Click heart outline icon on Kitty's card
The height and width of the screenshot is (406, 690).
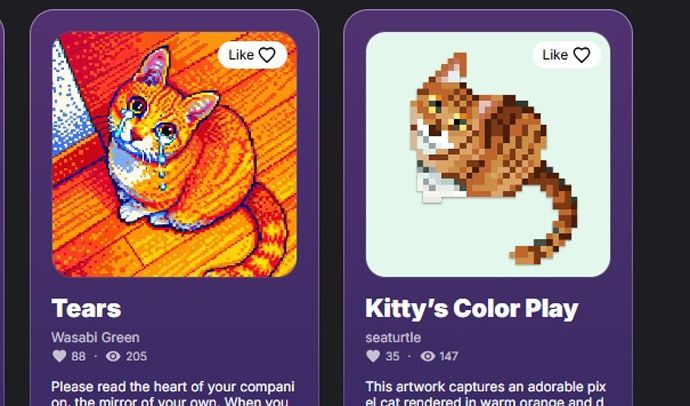click(581, 55)
